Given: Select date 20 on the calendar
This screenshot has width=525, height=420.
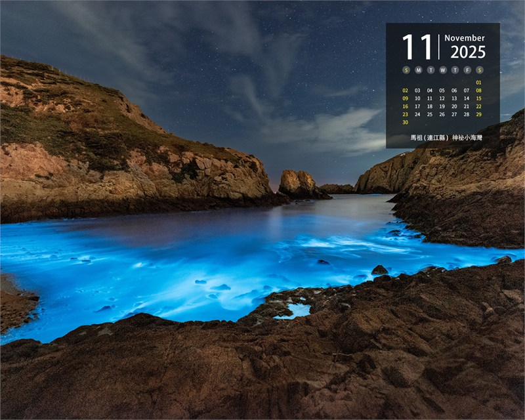Looking at the screenshot, I should click(x=455, y=106).
